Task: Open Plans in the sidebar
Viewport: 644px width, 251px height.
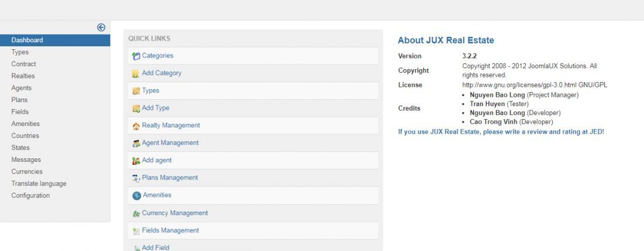Action: coord(19,100)
